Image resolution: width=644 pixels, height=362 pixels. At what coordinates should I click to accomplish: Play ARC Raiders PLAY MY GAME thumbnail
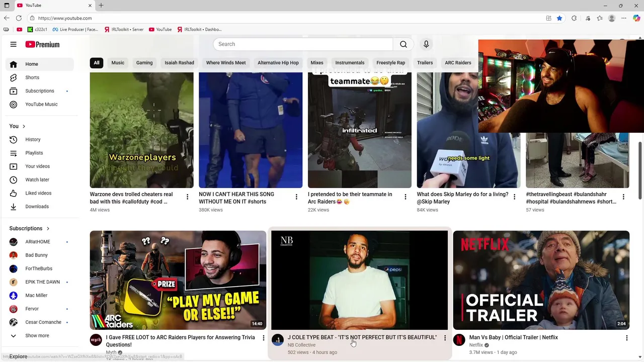coord(178,280)
